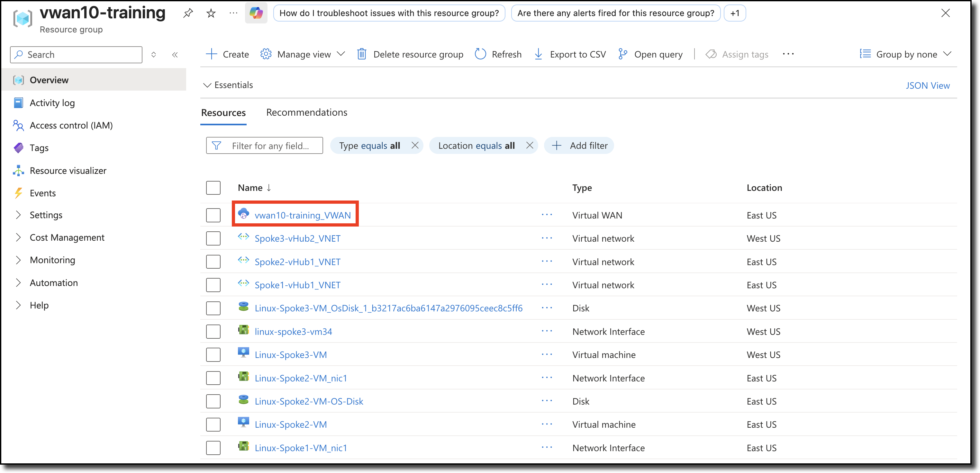Open the JSON View link
The height and width of the screenshot is (473, 980).
927,85
